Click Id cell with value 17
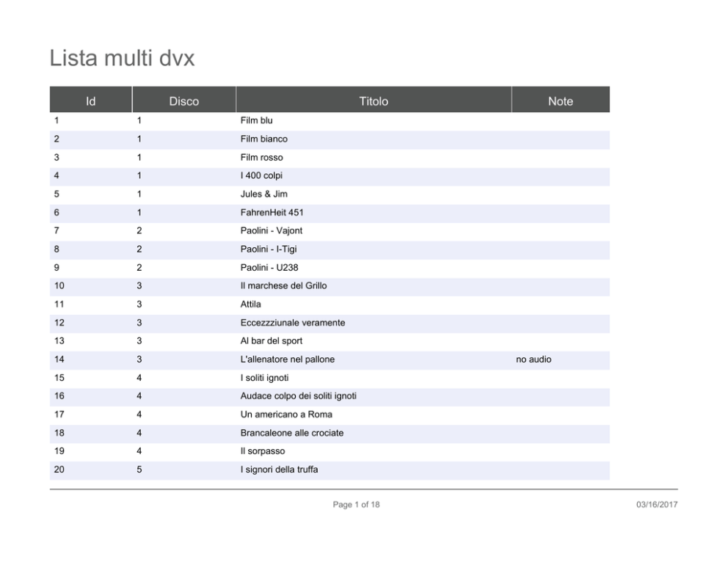Viewport: 728px width, 562px height. click(x=59, y=415)
